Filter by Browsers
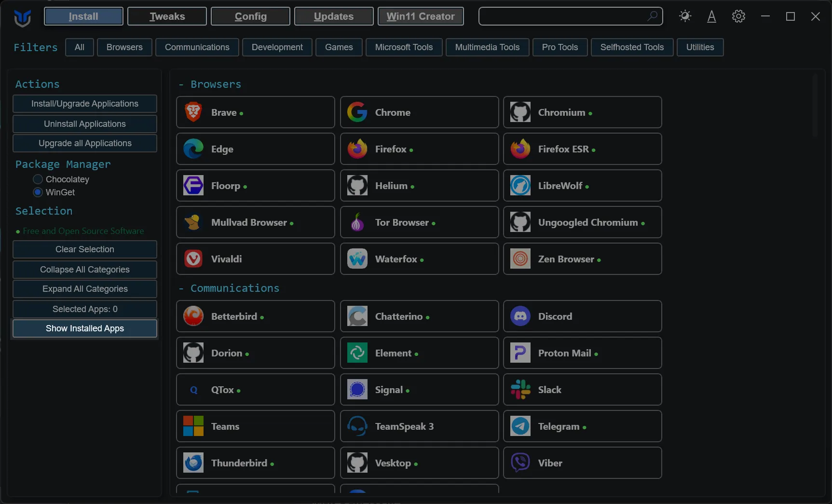The height and width of the screenshot is (504, 832). [x=124, y=47]
